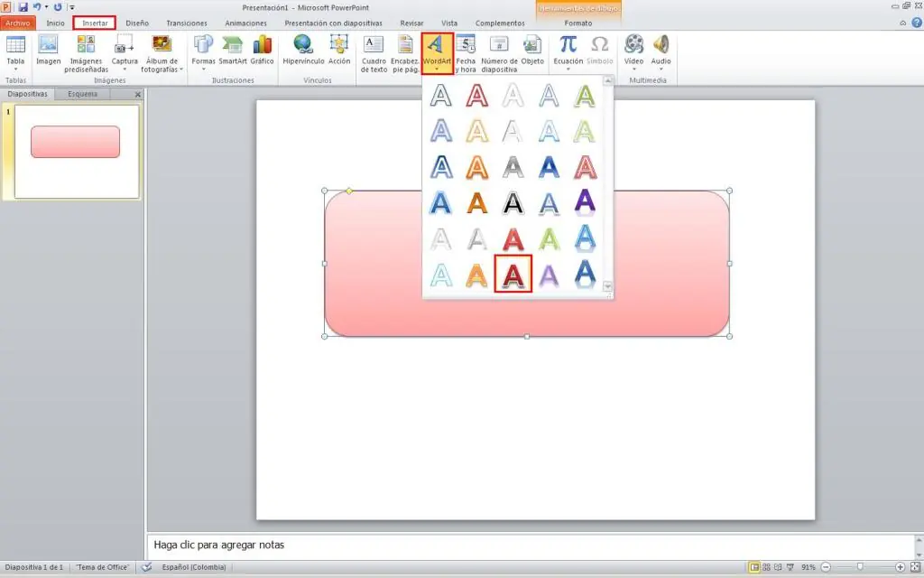Open Encabezado y pie de página

[x=405, y=53]
